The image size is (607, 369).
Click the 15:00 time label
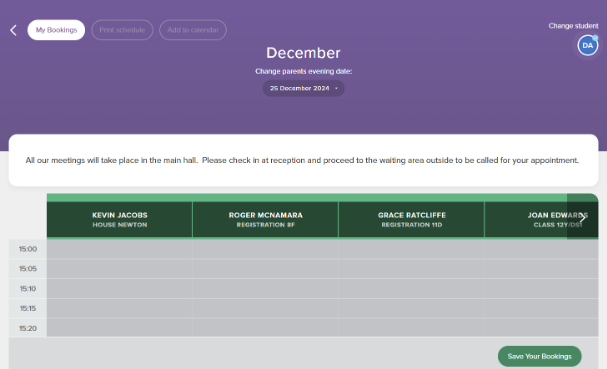tap(28, 249)
